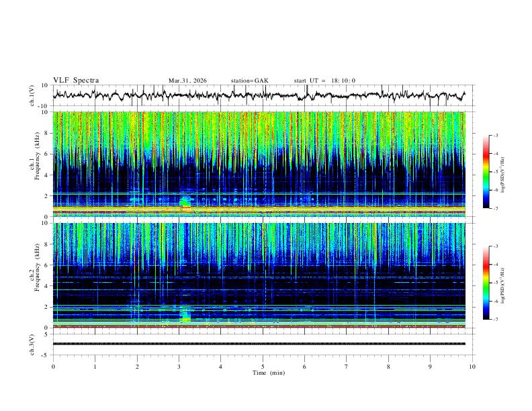This screenshot has width=532, height=411.
Task: Click the ch.1 color bar 'log(PSD)(V²/Hz)' label
Action: click(502, 175)
